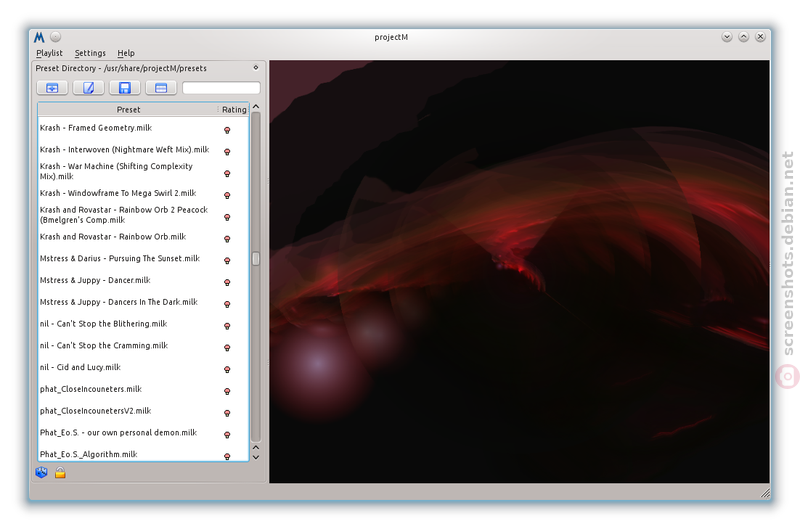The image size is (800, 529).
Task: Click the clear playlist button
Action: click(161, 88)
